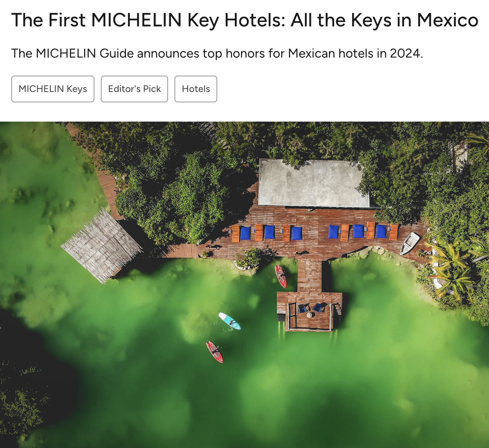Click the thatched roof hut in the photo
This screenshot has width=489, height=448.
[x=102, y=246]
